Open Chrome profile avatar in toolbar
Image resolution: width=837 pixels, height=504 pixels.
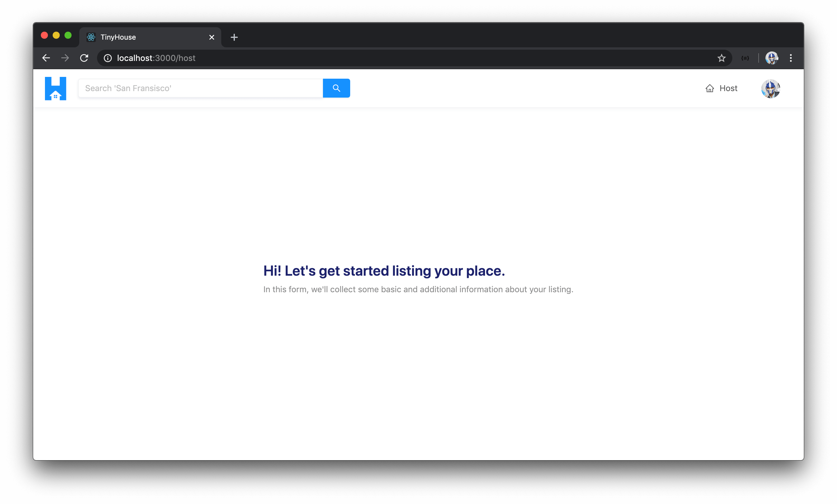[771, 58]
